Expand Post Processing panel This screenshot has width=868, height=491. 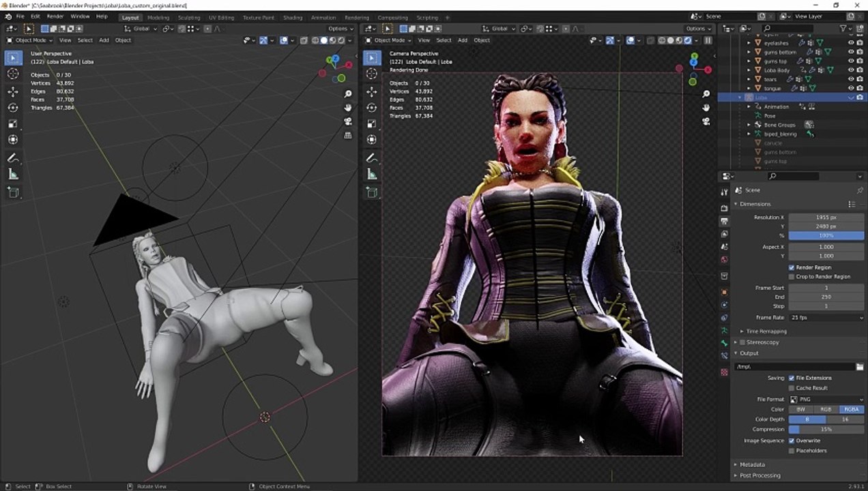coord(759,475)
